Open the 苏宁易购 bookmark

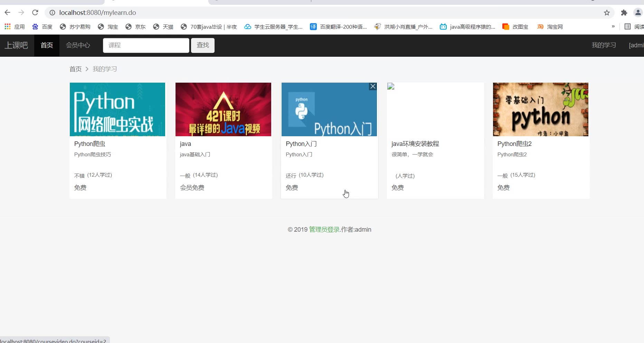(x=75, y=27)
